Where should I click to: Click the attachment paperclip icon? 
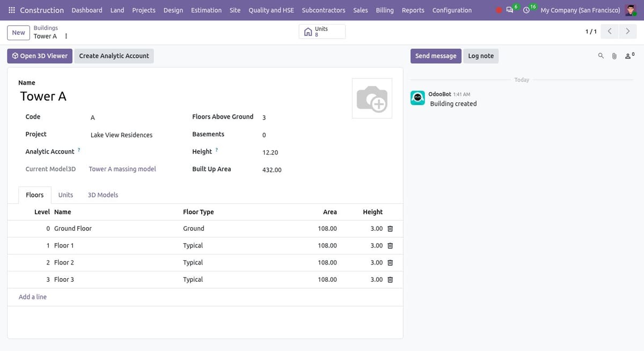614,56
